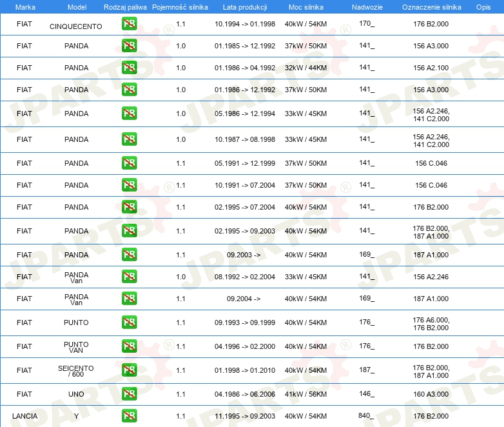This screenshot has width=504, height=427.
Task: Click the engine code 176 A6.000, 176 B2.000
Action: tap(431, 324)
